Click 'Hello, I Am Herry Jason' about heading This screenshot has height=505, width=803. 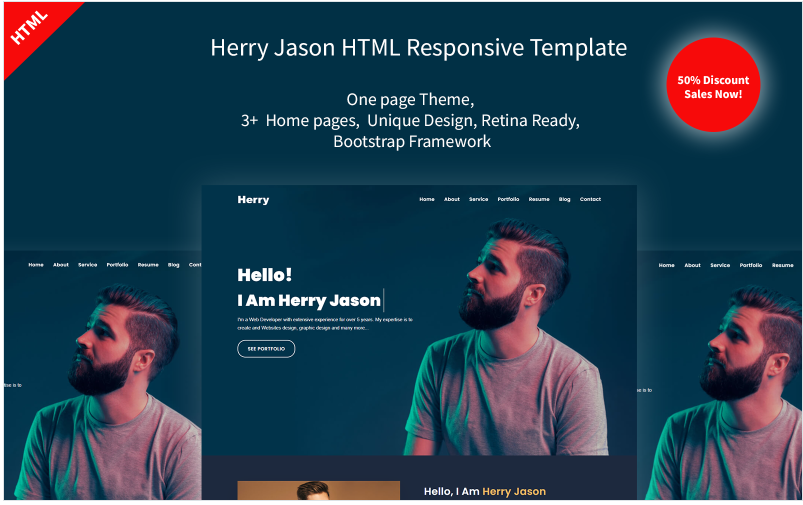tap(484, 491)
